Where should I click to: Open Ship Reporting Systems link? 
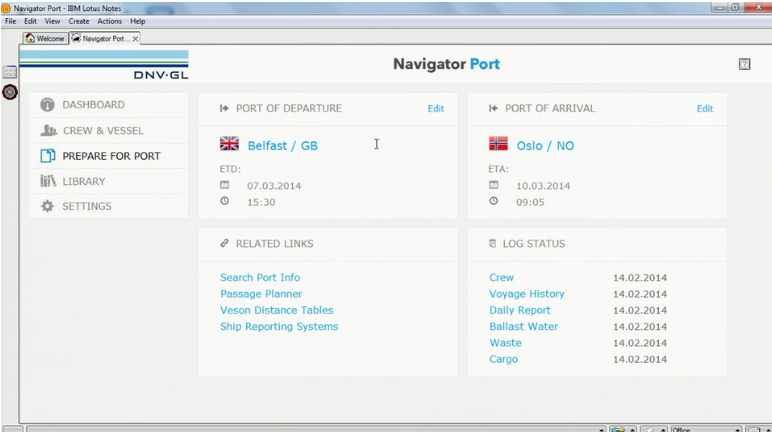[x=279, y=326]
